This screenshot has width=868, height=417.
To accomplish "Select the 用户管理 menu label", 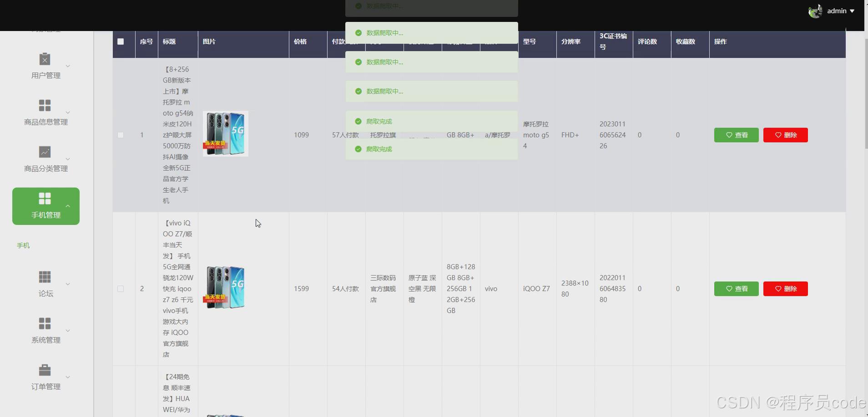I will pos(46,76).
